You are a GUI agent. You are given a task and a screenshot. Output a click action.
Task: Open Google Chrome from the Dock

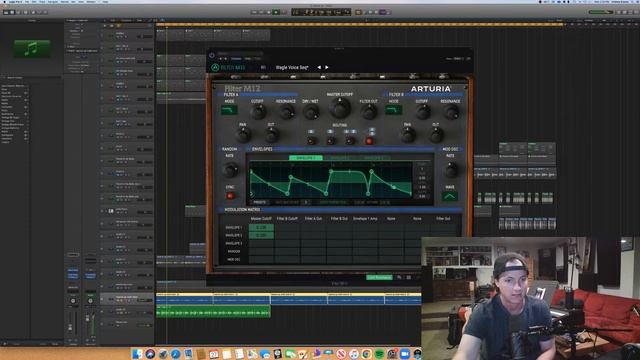[367, 353]
